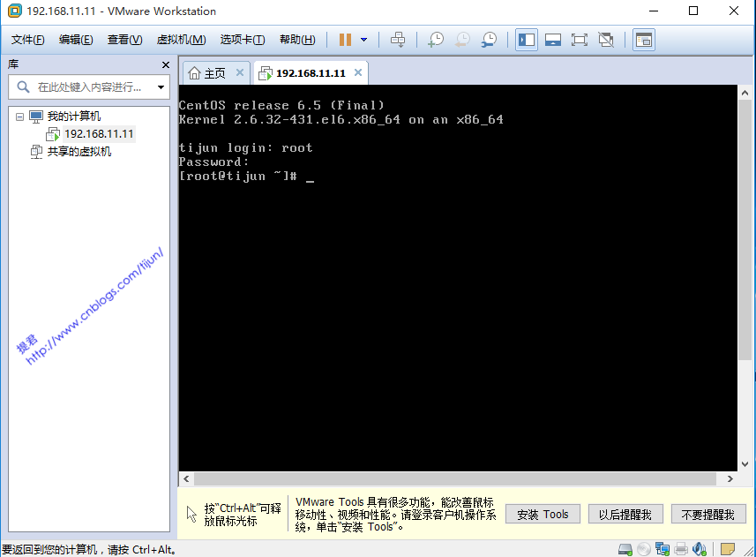Click the message log status icon
This screenshot has width=756, height=557.
(x=728, y=549)
